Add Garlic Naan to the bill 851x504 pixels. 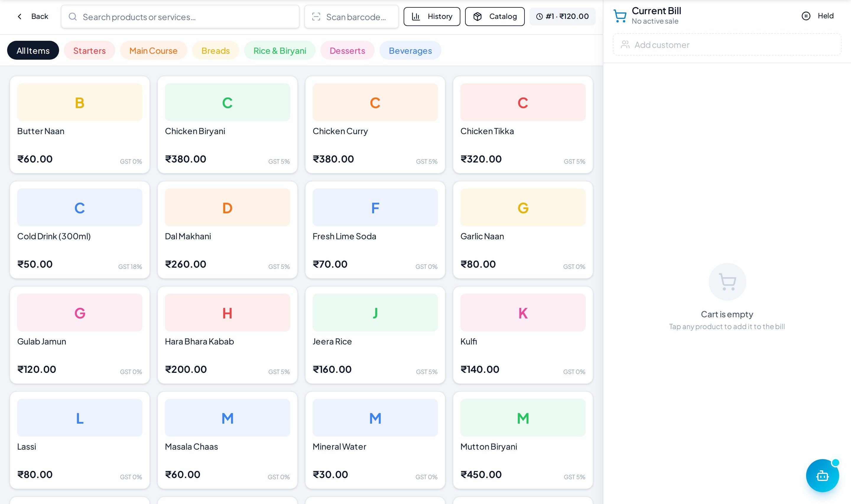click(x=523, y=230)
